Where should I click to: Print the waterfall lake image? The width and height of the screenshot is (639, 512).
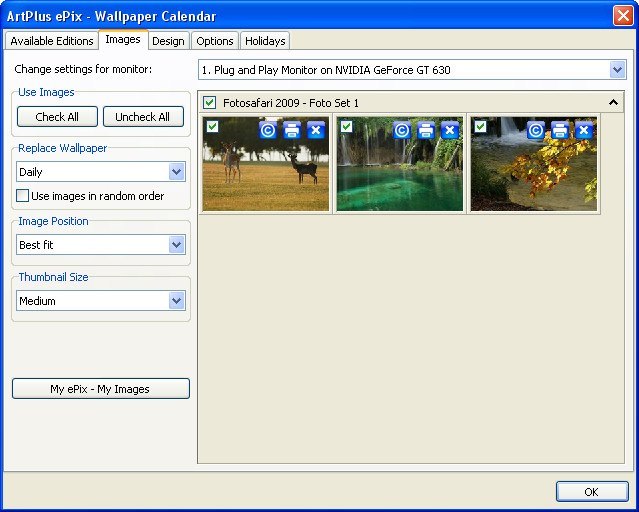tap(426, 130)
